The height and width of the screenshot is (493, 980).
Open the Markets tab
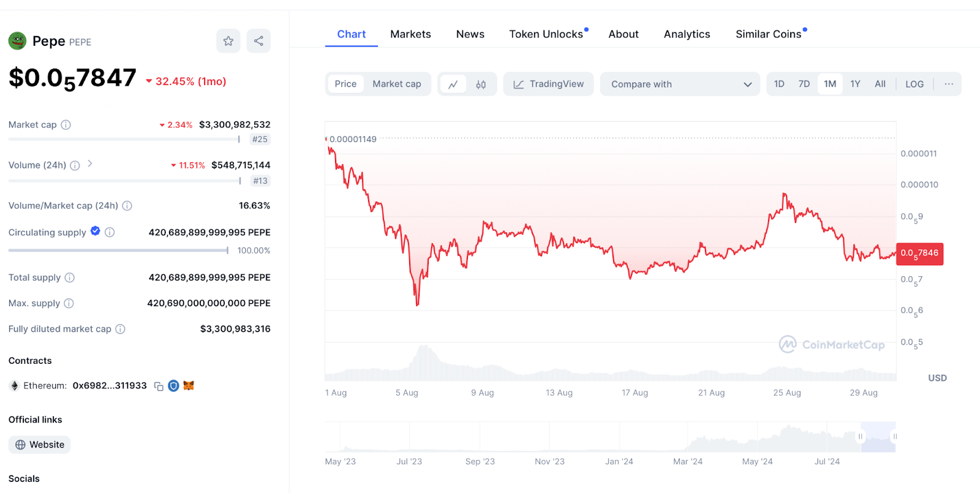pyautogui.click(x=410, y=34)
